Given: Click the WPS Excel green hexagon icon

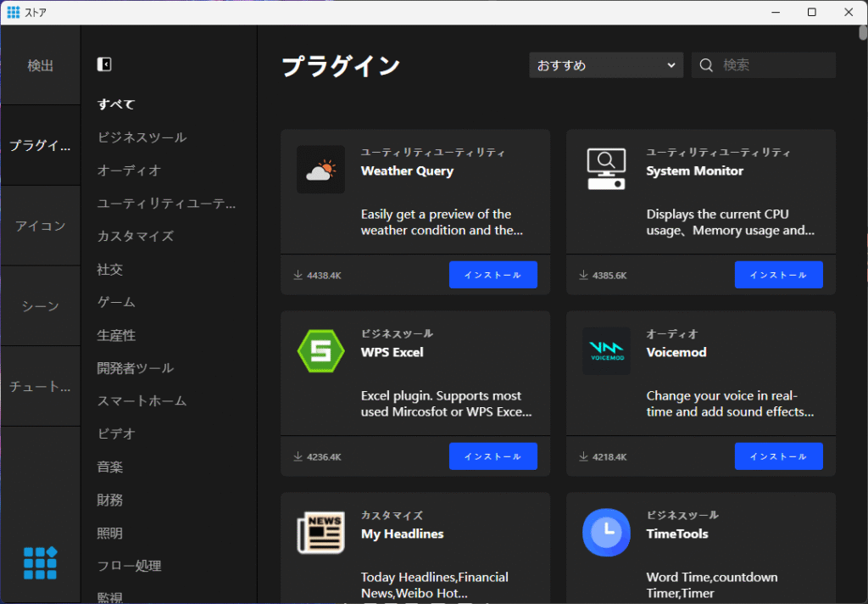Looking at the screenshot, I should tap(321, 350).
